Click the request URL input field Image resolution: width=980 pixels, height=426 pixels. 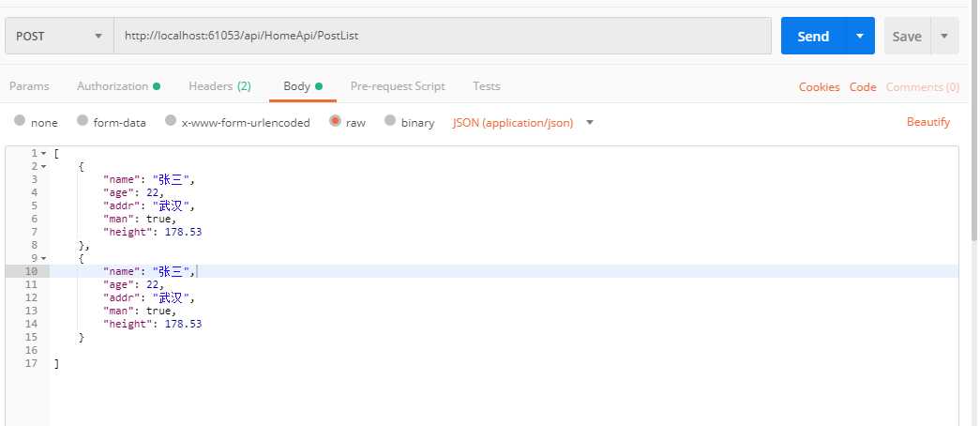[x=443, y=37]
